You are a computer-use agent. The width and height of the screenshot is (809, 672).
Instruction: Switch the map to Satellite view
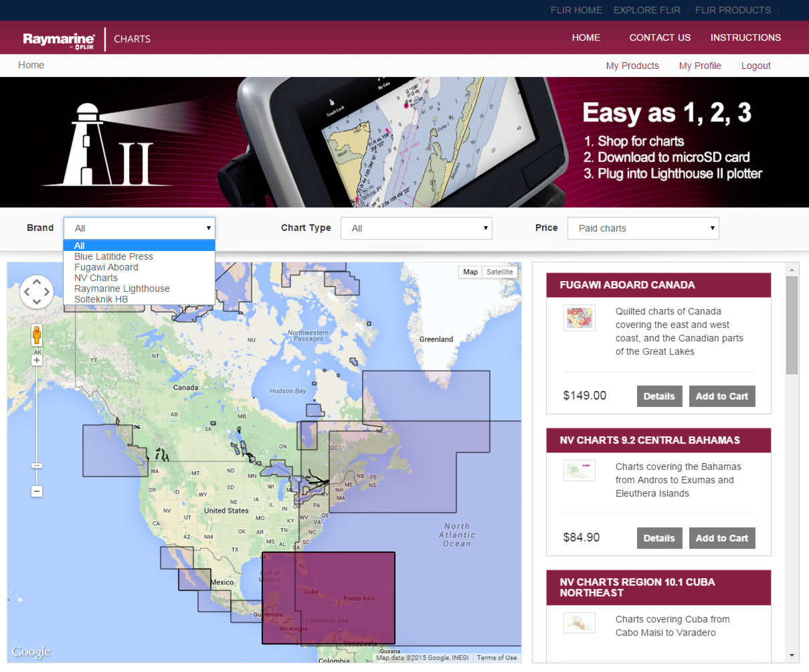coord(500,272)
